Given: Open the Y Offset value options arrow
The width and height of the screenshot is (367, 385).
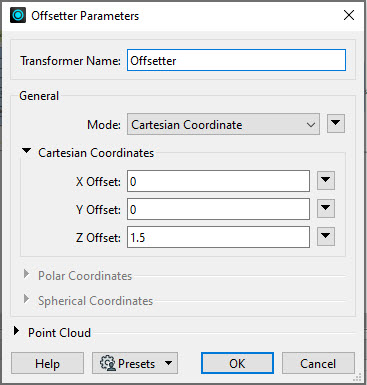Looking at the screenshot, I should click(x=326, y=209).
